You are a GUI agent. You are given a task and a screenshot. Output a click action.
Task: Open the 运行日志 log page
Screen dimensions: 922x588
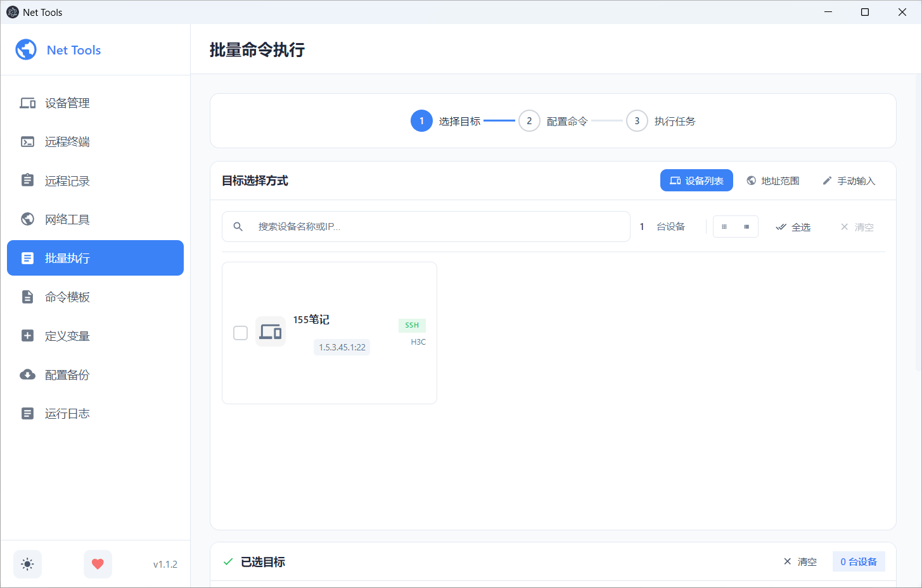point(67,414)
